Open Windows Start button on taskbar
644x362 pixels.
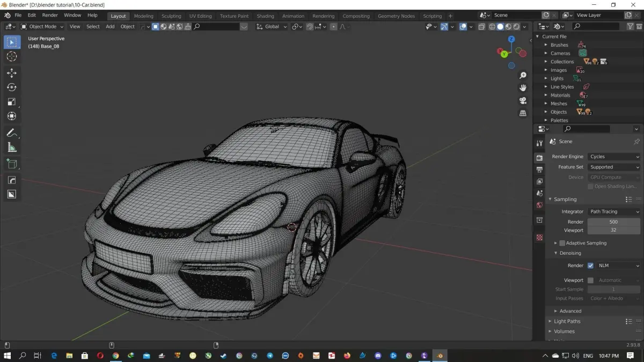(x=8, y=356)
